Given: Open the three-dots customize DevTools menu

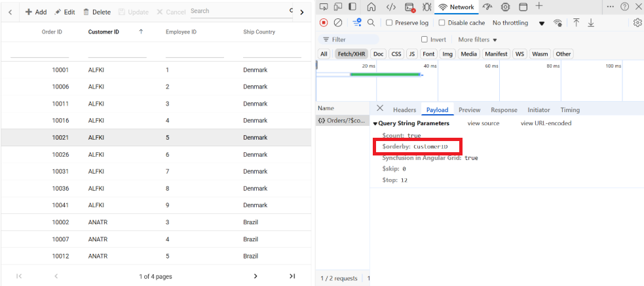Looking at the screenshot, I should pos(611,7).
